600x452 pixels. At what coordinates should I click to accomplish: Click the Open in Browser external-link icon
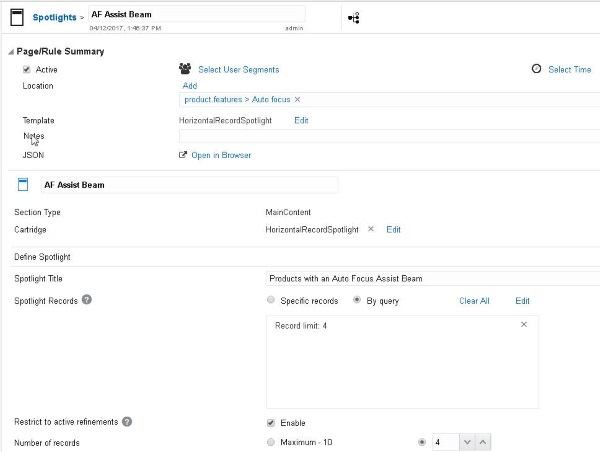(x=183, y=155)
